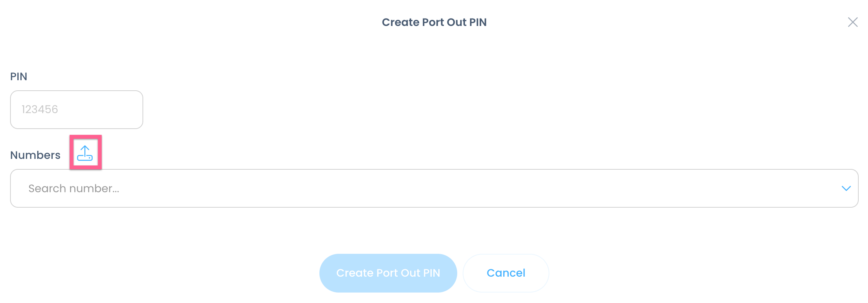The width and height of the screenshot is (868, 303).
Task: Close the Create Port Out PIN dialog
Action: coord(853,22)
